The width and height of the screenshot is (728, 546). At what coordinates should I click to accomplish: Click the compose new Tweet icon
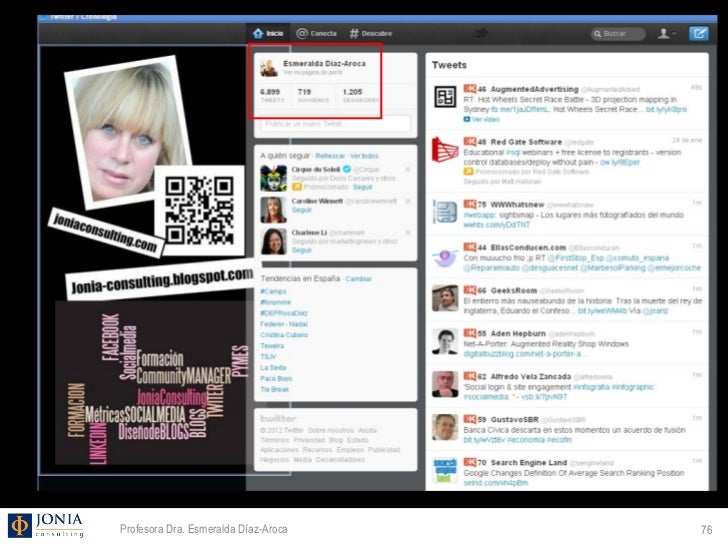point(699,33)
